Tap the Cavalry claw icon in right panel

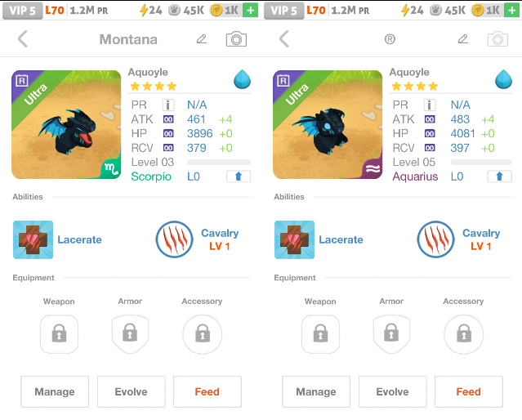pos(435,239)
